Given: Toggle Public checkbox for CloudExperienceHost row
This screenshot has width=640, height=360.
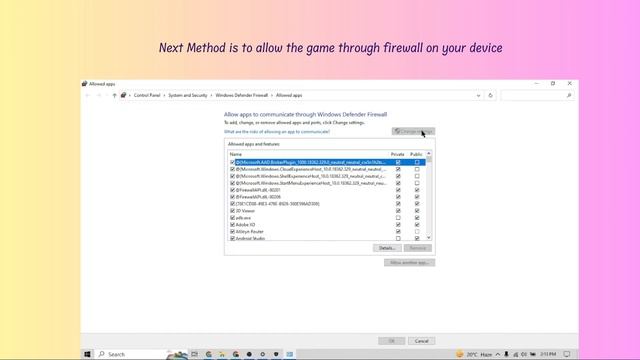Looking at the screenshot, I should (417, 169).
